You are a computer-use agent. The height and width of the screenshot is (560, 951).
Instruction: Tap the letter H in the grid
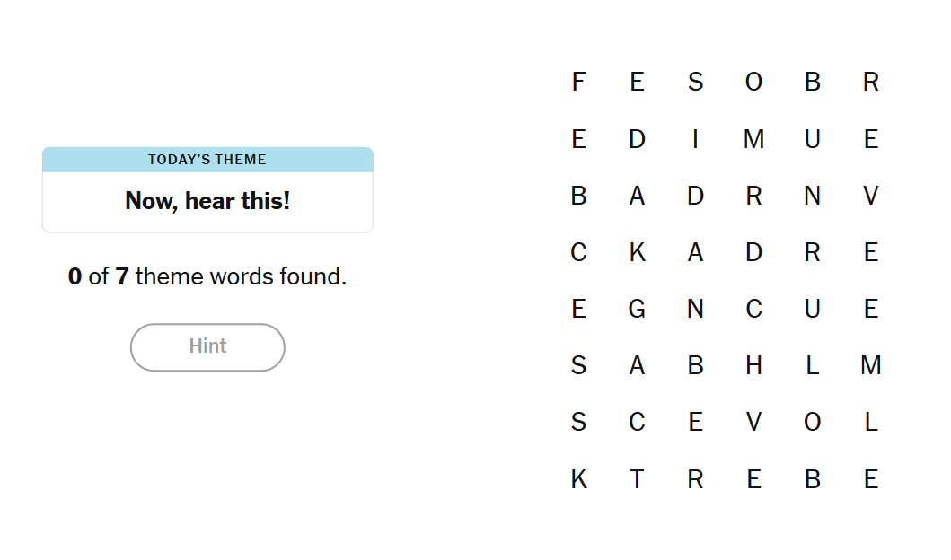[753, 365]
